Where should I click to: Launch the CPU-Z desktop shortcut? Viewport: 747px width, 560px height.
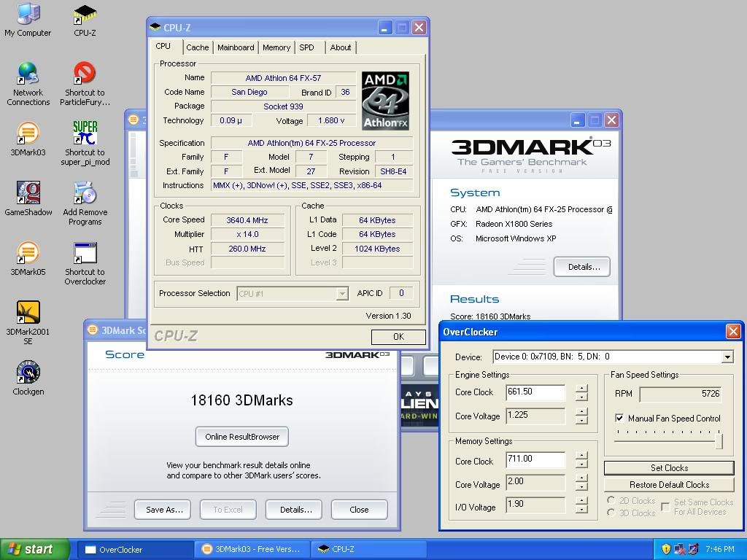pos(85,20)
